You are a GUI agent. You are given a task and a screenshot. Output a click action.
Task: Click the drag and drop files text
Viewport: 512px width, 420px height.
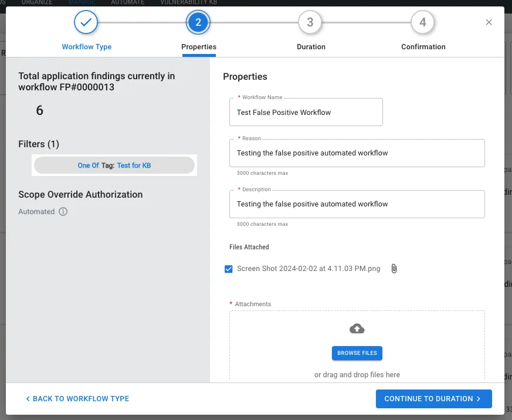[357, 375]
